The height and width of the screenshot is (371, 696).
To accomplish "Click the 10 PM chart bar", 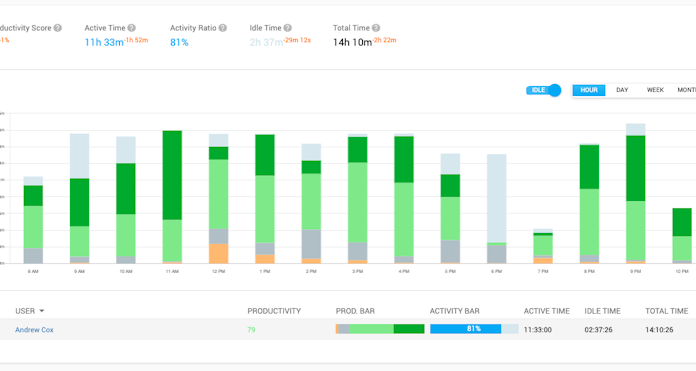I will pyautogui.click(x=682, y=236).
